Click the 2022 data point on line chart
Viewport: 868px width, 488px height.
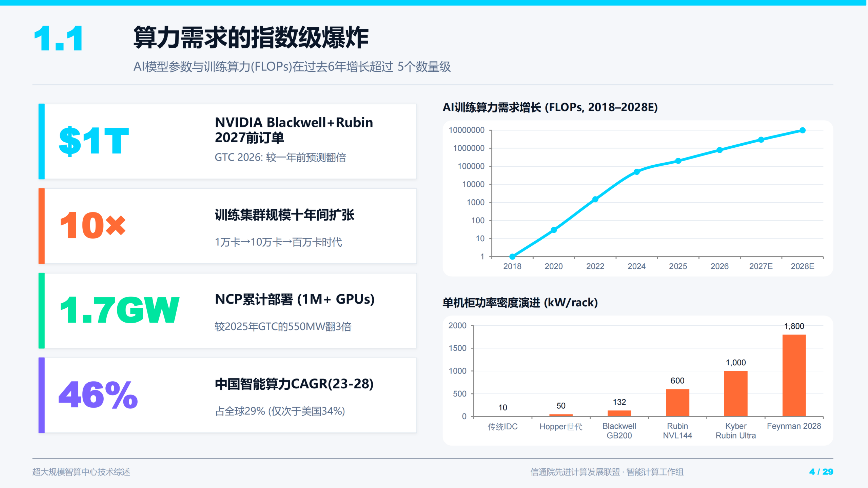595,199
